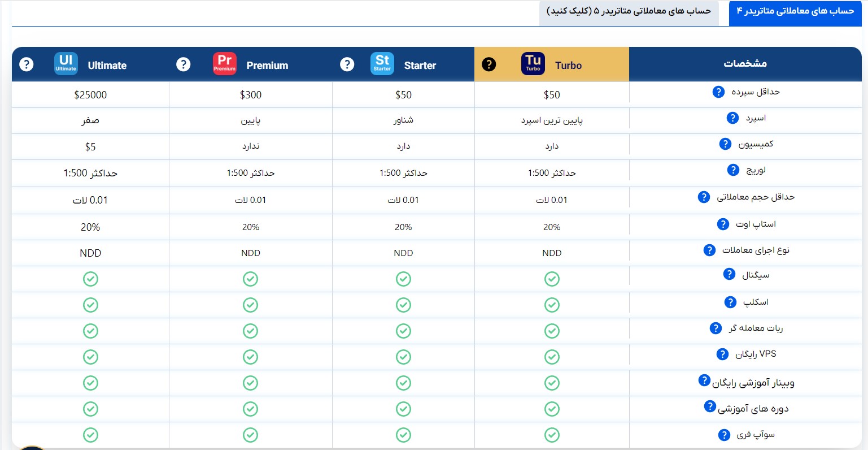This screenshot has width=868, height=450.
Task: Select the Starter column title text
Action: [x=420, y=66]
